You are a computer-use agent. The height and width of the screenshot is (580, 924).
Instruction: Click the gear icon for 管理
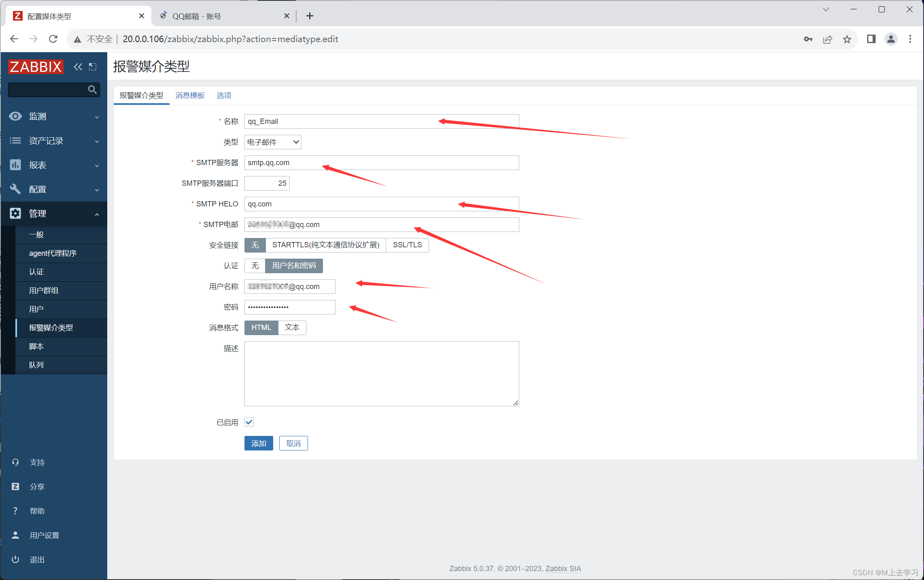(x=15, y=213)
